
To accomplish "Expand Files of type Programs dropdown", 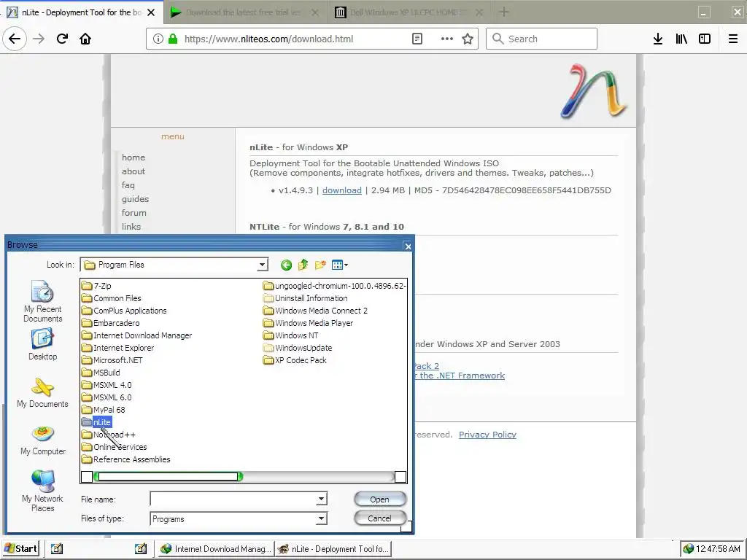I will pyautogui.click(x=322, y=518).
